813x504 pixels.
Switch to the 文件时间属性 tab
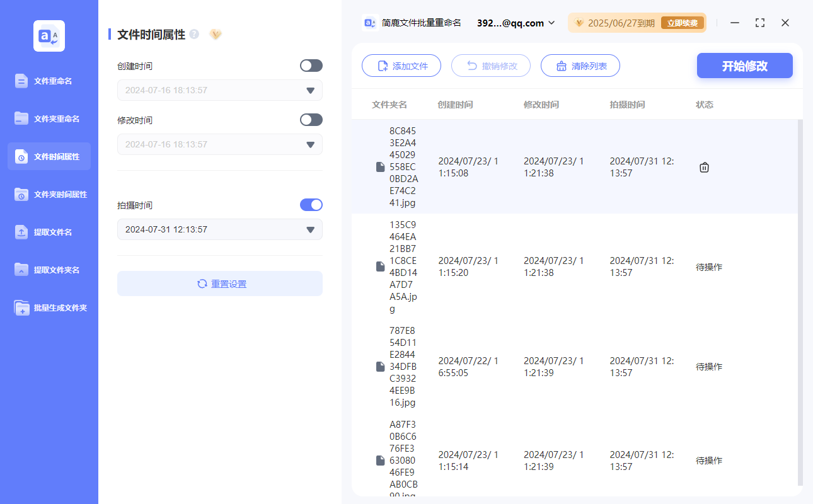(x=49, y=156)
